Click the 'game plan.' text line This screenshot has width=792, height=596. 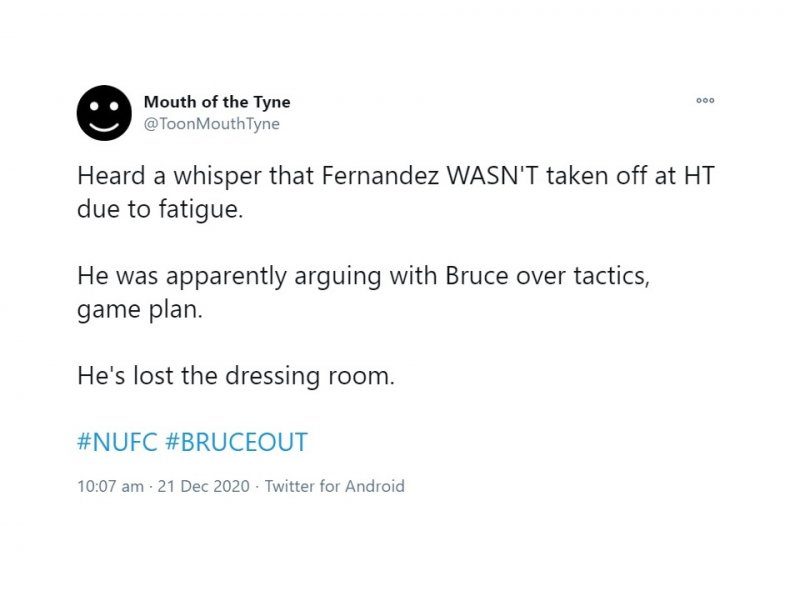click(x=140, y=309)
